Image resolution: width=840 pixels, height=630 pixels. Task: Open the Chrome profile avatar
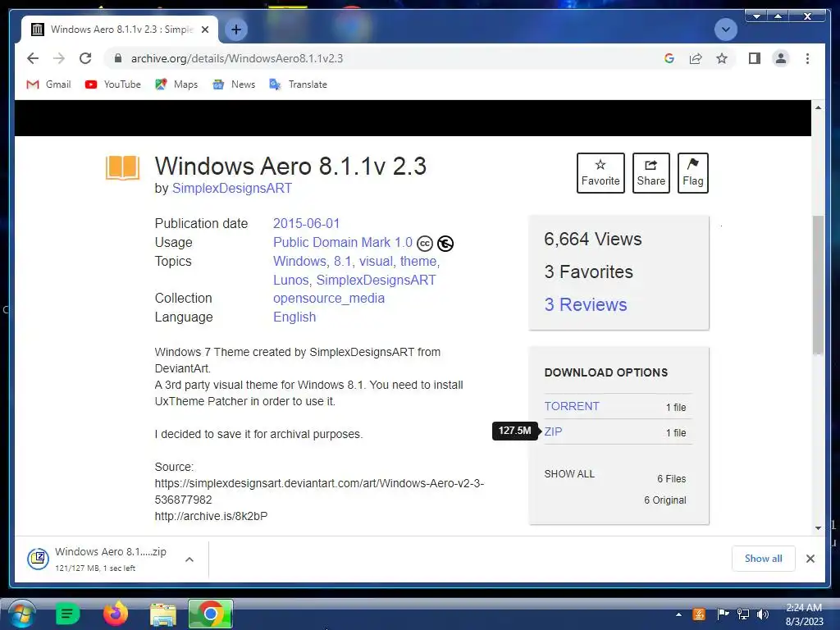781,58
